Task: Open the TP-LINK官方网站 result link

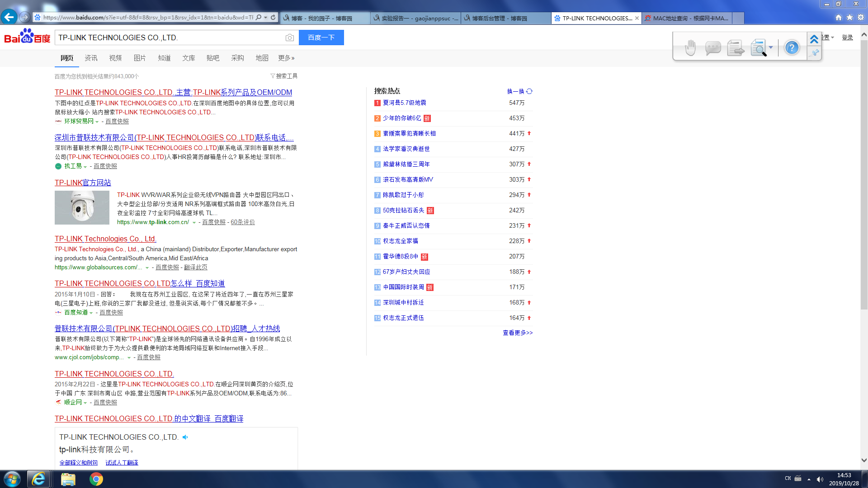Action: [83, 183]
